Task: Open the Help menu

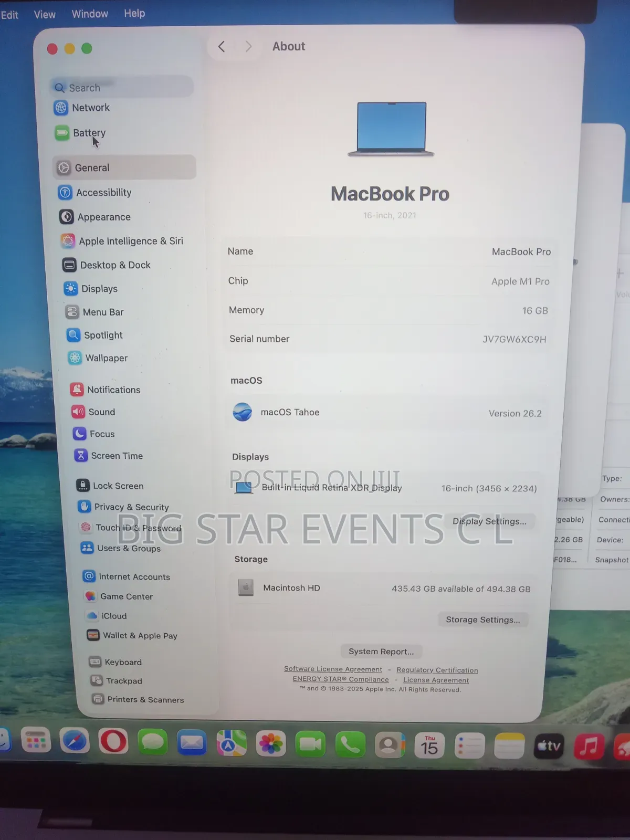Action: (x=134, y=13)
